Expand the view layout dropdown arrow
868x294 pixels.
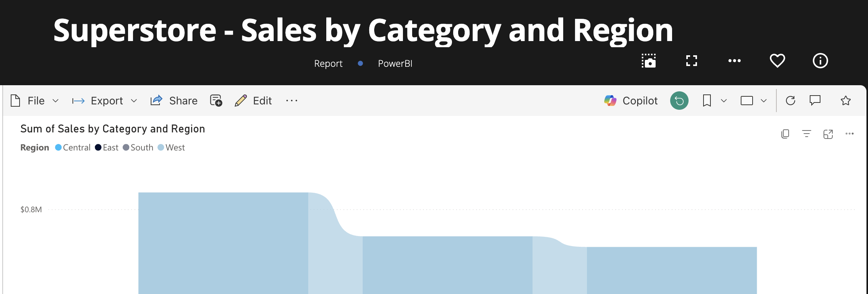click(x=764, y=101)
